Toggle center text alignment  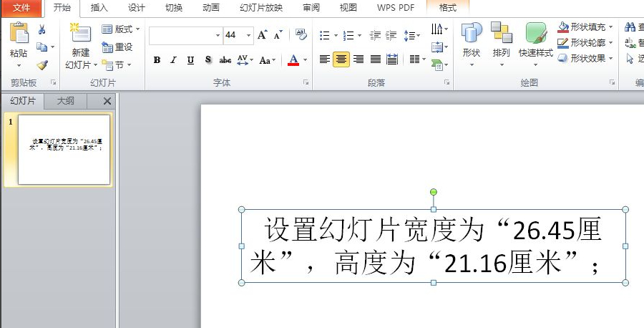(x=341, y=59)
